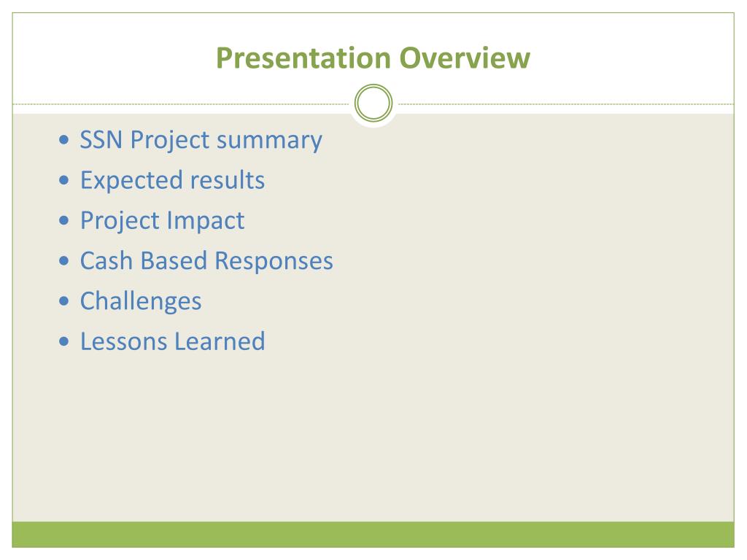Screen dimensions: 747x560
Task: Click bullet dot beside SSN Project summary
Action: pos(64,140)
